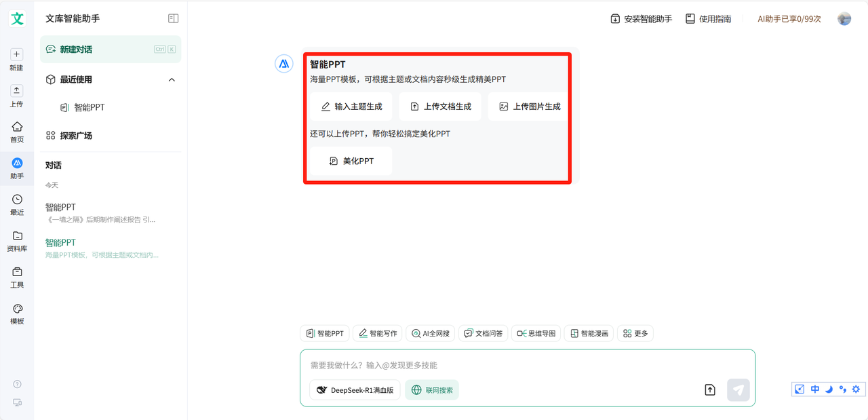Click the green Wenku logo icon
This screenshot has height=420, width=868.
17,18
